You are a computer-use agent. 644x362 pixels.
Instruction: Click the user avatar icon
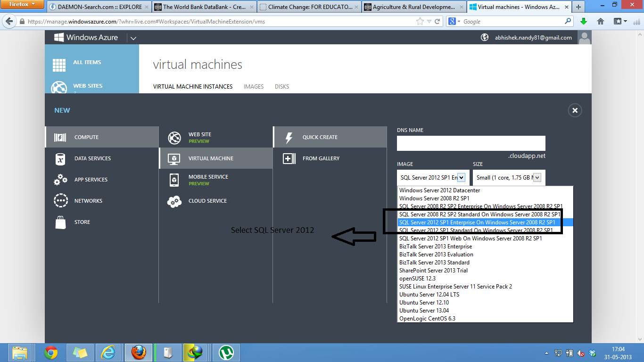pyautogui.click(x=585, y=38)
